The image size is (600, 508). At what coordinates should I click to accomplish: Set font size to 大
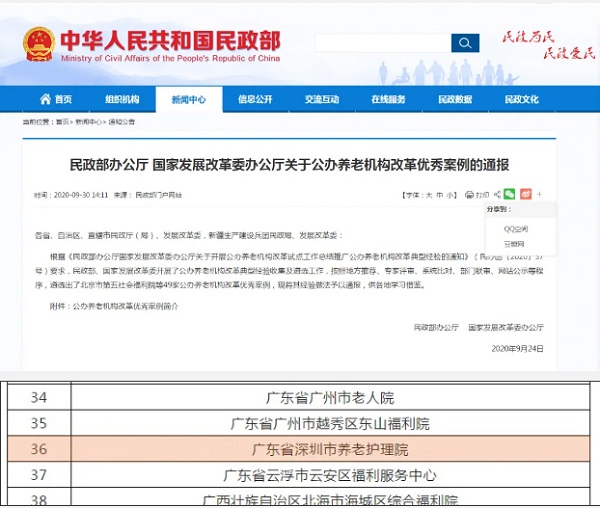(x=429, y=195)
